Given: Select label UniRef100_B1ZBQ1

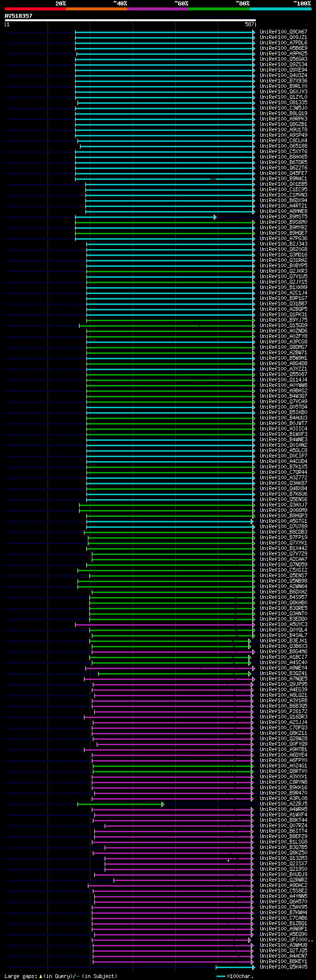Looking at the screenshot, I should pos(283,923).
